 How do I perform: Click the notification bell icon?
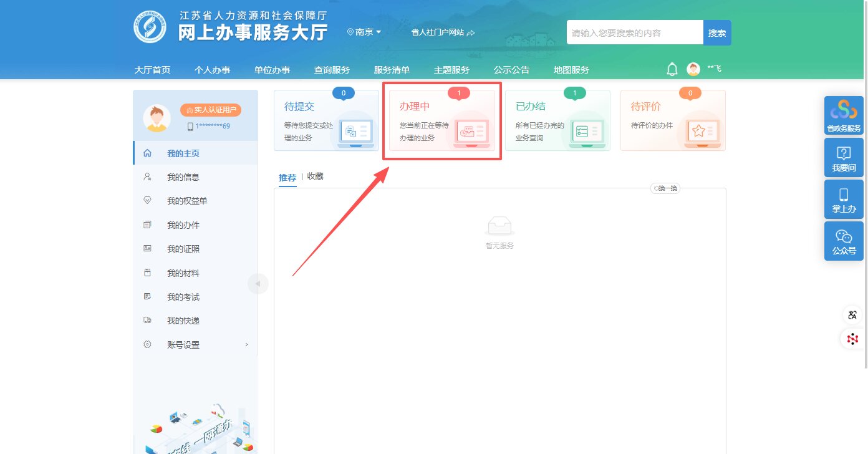point(672,69)
